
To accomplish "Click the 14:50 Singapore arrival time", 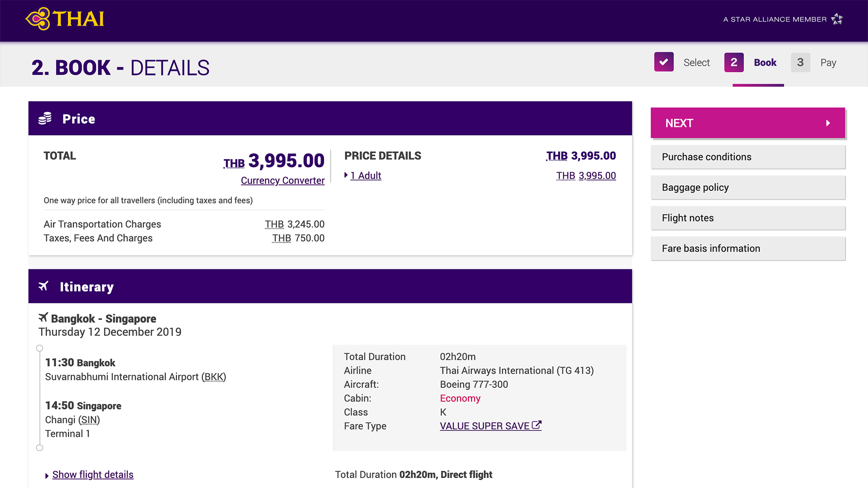I will coord(83,405).
